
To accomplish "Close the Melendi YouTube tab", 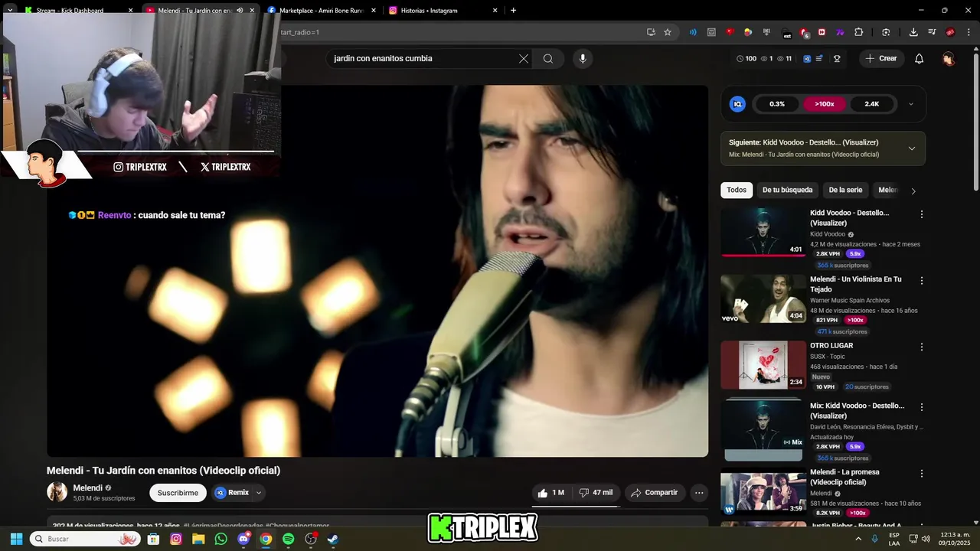I will [252, 11].
